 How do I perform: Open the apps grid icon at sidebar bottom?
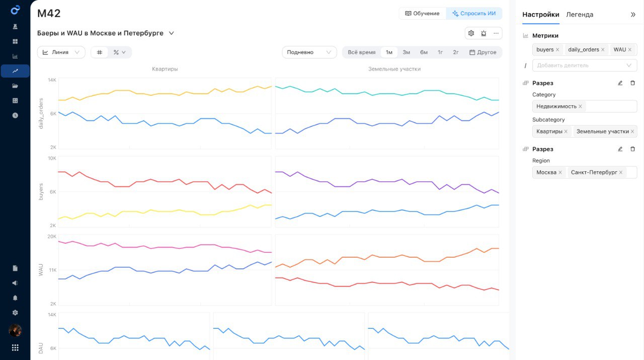tap(15, 347)
